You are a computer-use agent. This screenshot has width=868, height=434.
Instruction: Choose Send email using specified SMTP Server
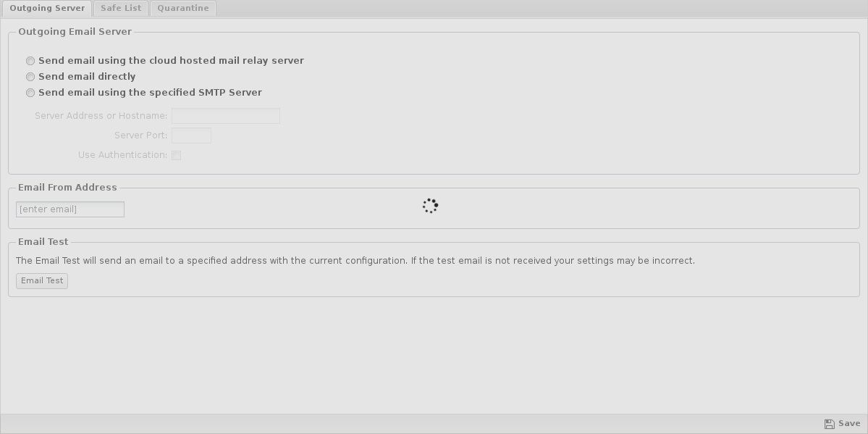30,93
